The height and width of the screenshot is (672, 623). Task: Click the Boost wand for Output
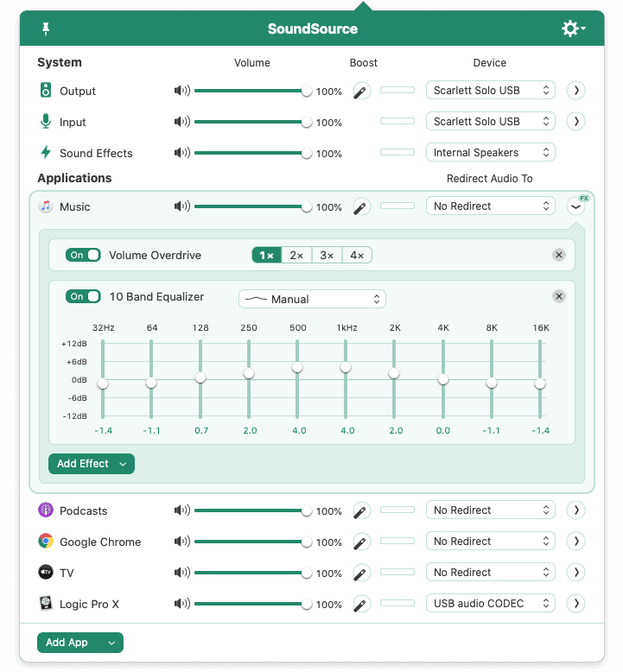pyautogui.click(x=361, y=91)
